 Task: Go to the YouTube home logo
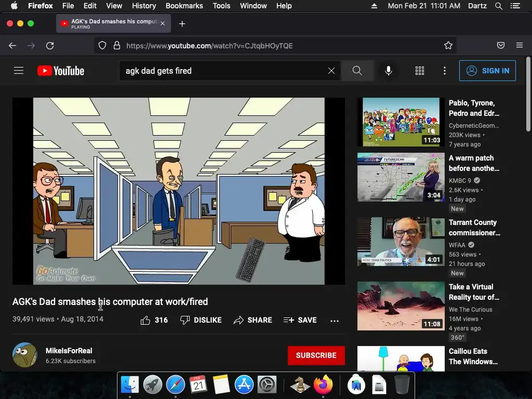[x=61, y=71]
